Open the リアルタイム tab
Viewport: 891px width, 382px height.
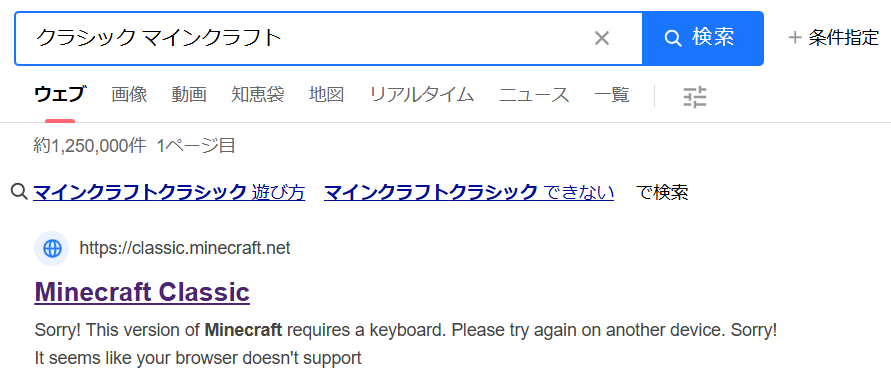tap(422, 94)
